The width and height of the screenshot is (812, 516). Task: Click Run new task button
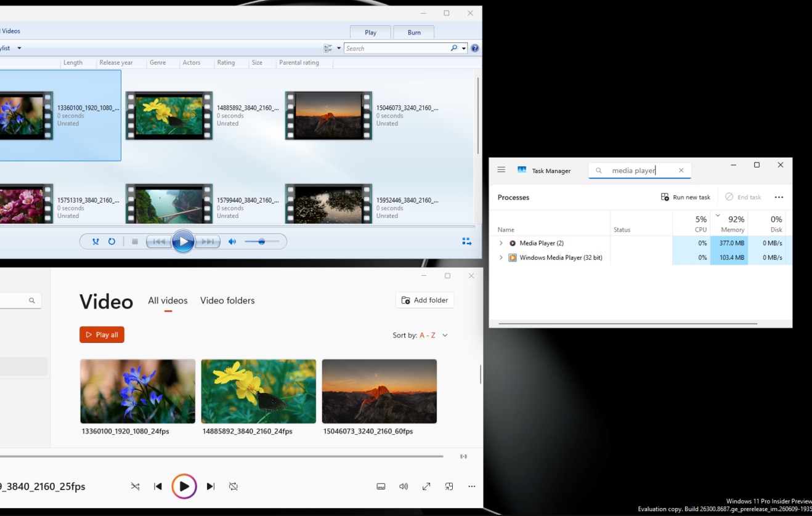click(x=686, y=197)
